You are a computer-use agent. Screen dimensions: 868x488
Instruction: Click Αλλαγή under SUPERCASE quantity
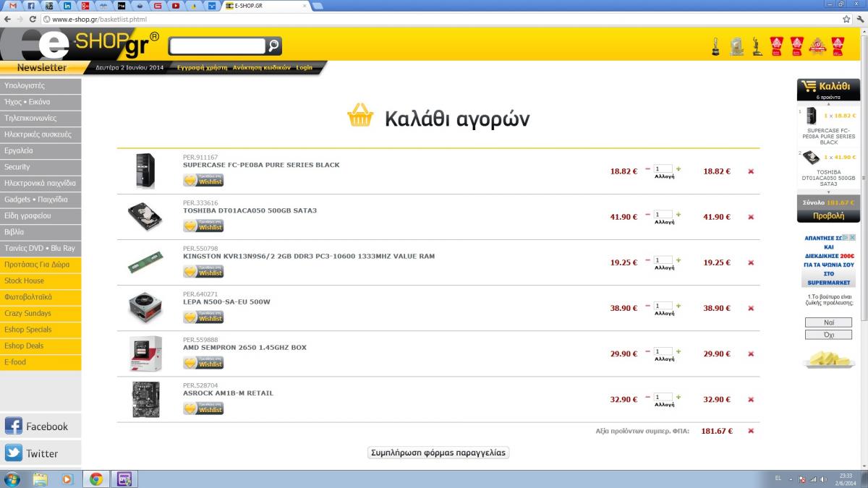(664, 176)
